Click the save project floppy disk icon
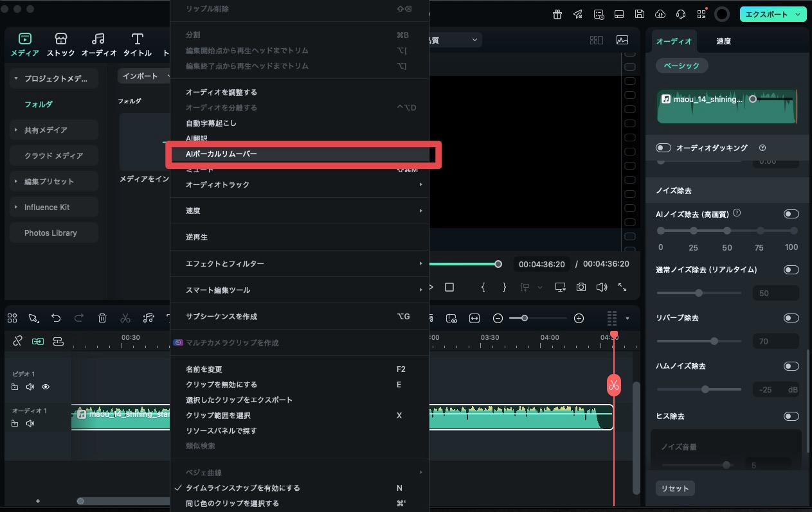Viewport: 812px width, 512px height. click(x=639, y=13)
